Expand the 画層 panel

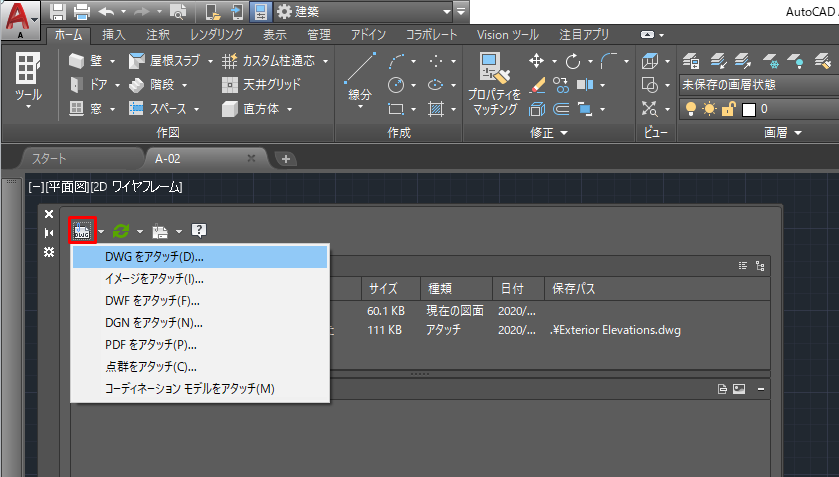click(782, 133)
